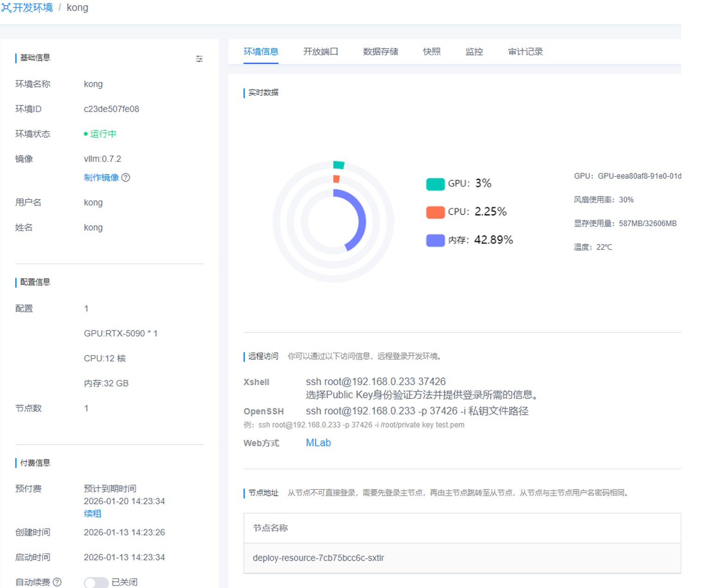Toggle the 自动续费 switch
This screenshot has width=702, height=588.
[x=96, y=582]
